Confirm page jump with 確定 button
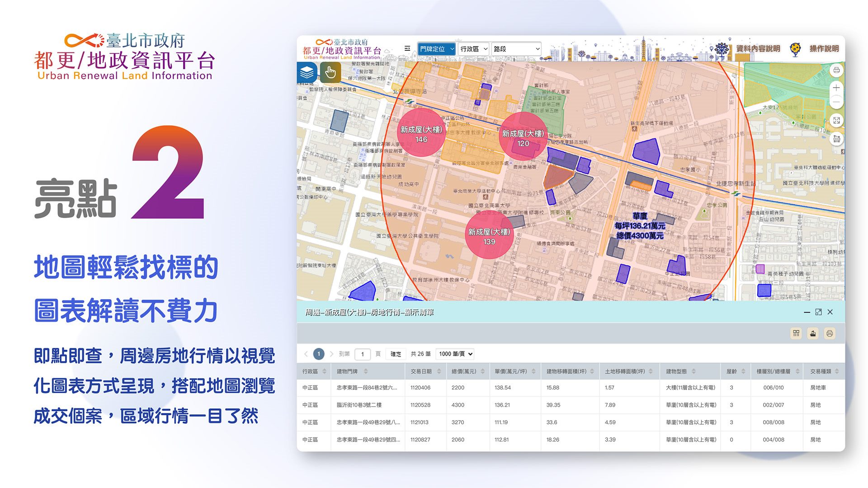 point(396,354)
